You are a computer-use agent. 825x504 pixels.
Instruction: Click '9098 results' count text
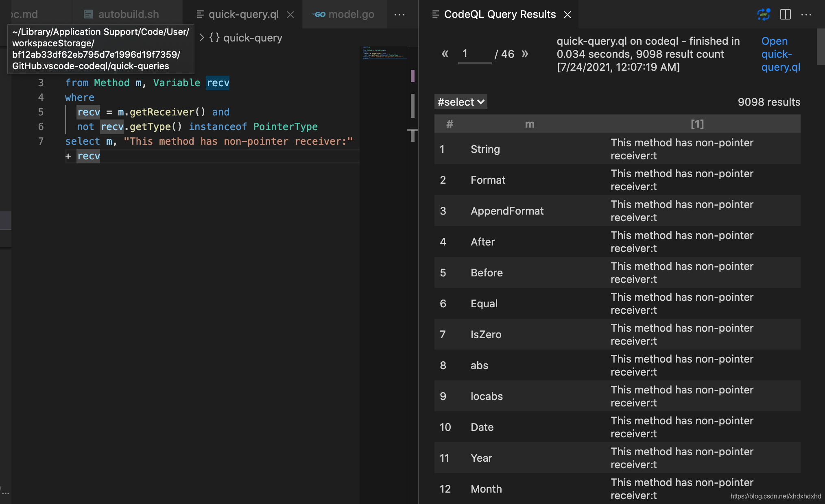(x=769, y=102)
